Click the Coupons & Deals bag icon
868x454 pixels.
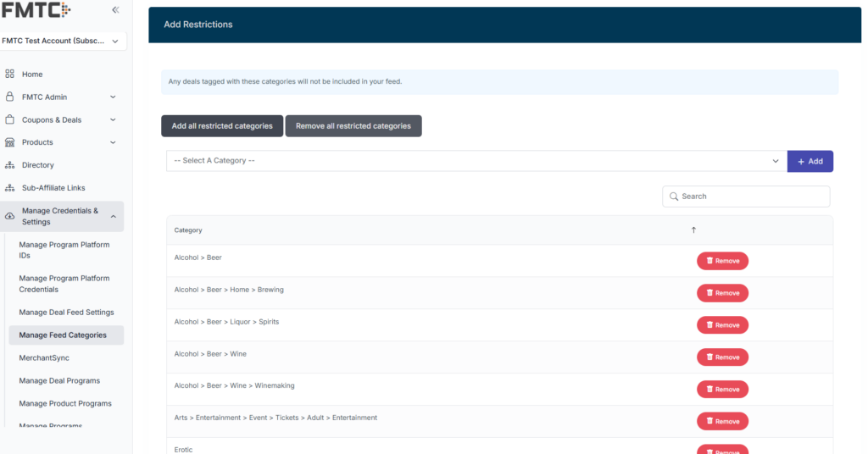tap(10, 120)
